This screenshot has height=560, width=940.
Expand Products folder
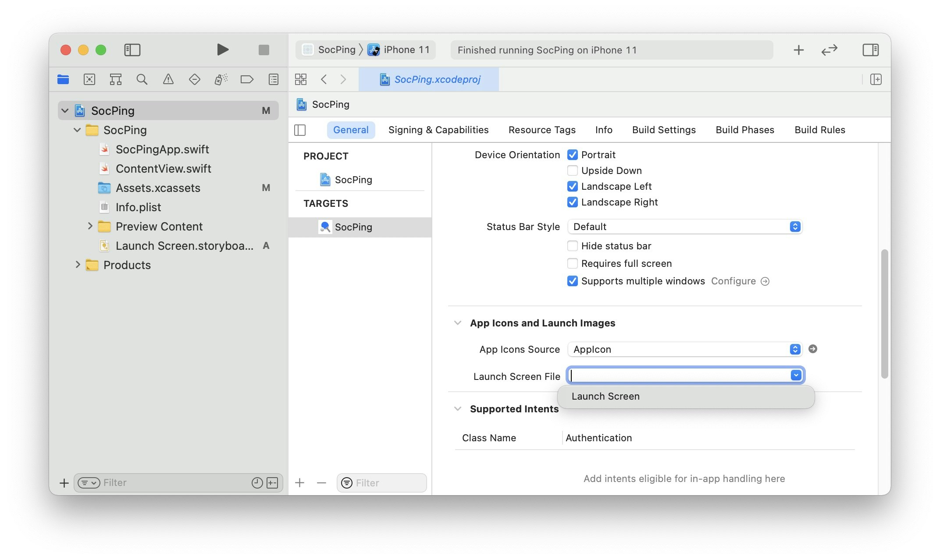click(78, 265)
